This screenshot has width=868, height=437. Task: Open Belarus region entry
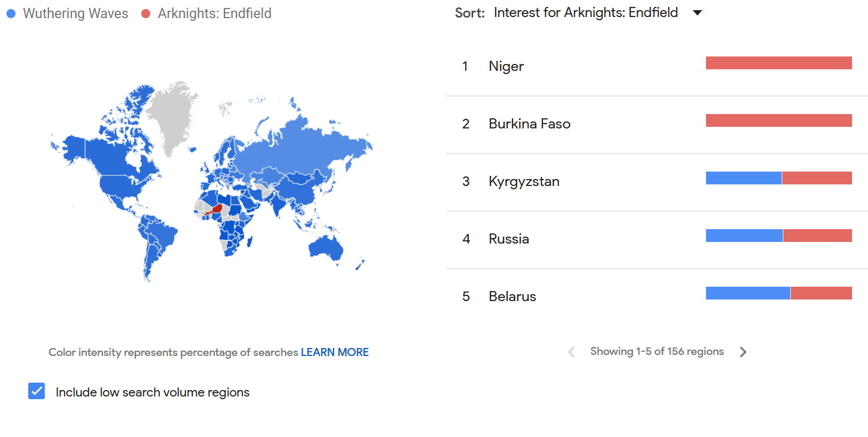coord(512,296)
